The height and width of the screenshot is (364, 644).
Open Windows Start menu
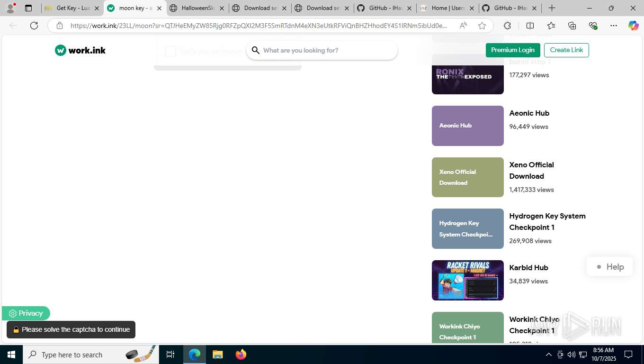tap(11, 355)
